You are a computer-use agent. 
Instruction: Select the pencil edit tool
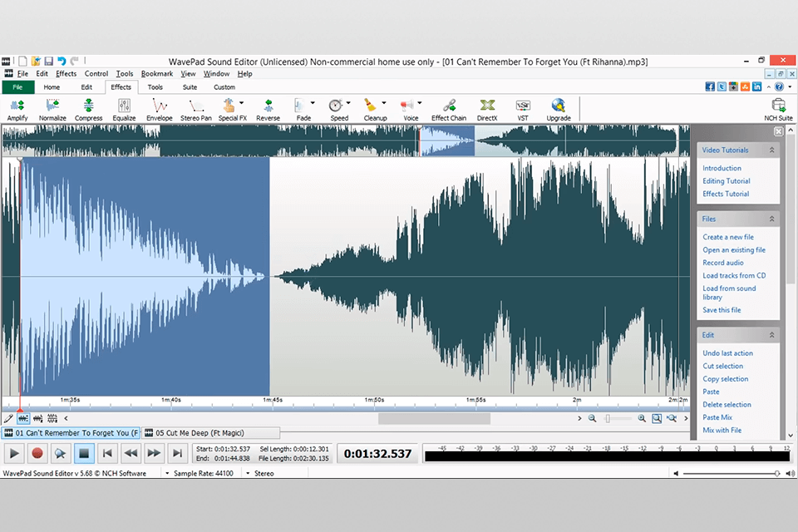[x=8, y=418]
